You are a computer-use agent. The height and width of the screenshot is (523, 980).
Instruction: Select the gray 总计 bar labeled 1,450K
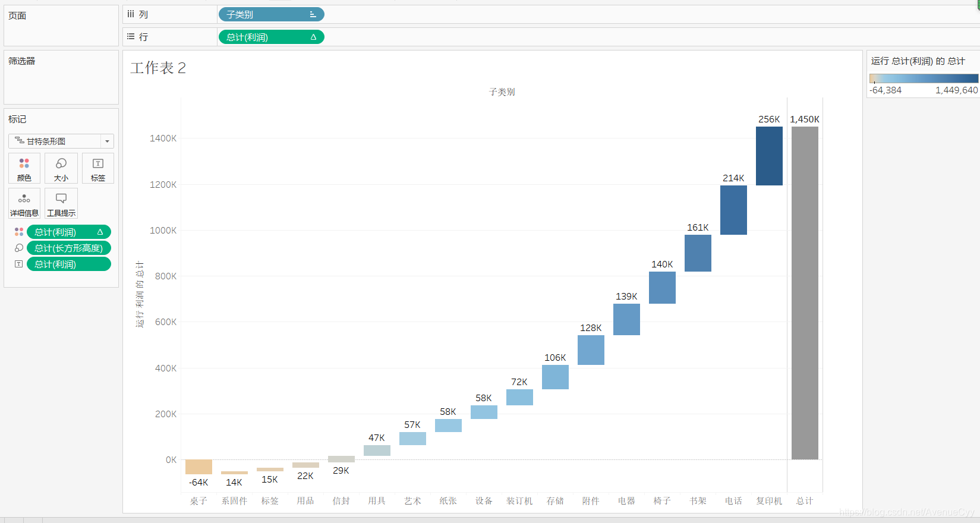[805, 293]
